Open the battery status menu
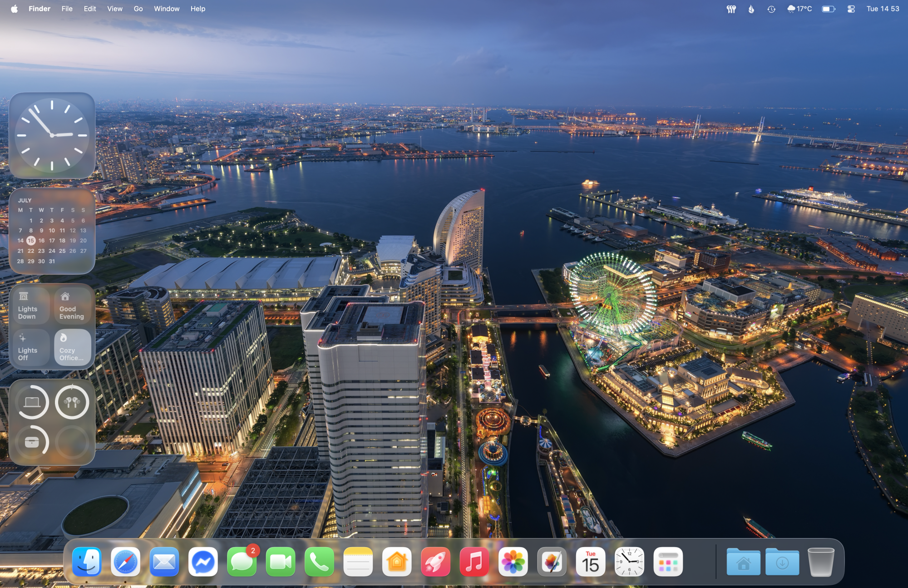Screen dimensions: 908x588 [x=829, y=9]
